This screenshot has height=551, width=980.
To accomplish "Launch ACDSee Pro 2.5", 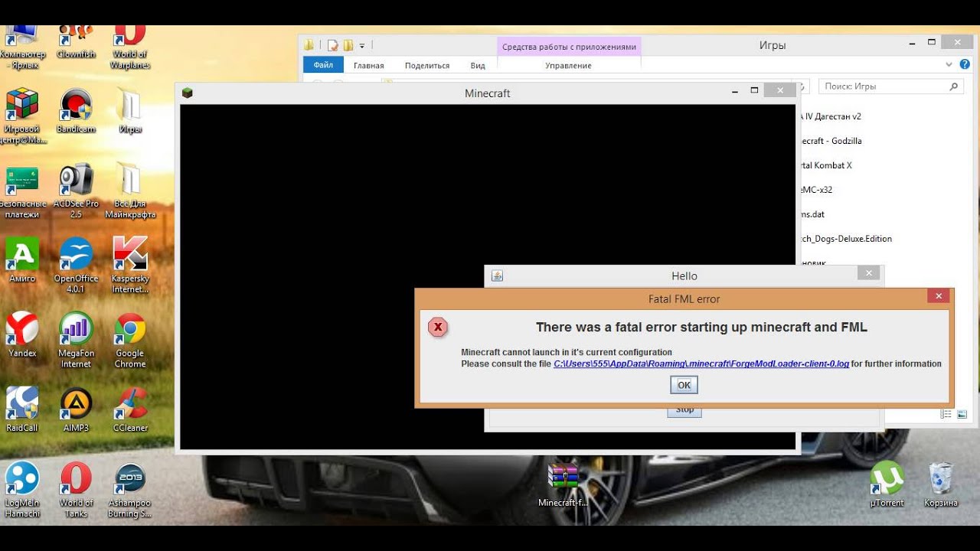I will tap(76, 191).
